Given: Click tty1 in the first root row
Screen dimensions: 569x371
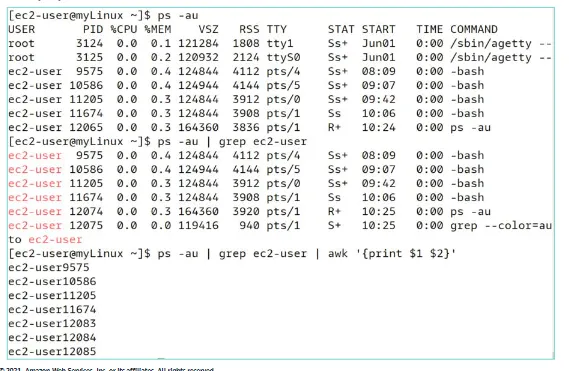Looking at the screenshot, I should tap(280, 44).
